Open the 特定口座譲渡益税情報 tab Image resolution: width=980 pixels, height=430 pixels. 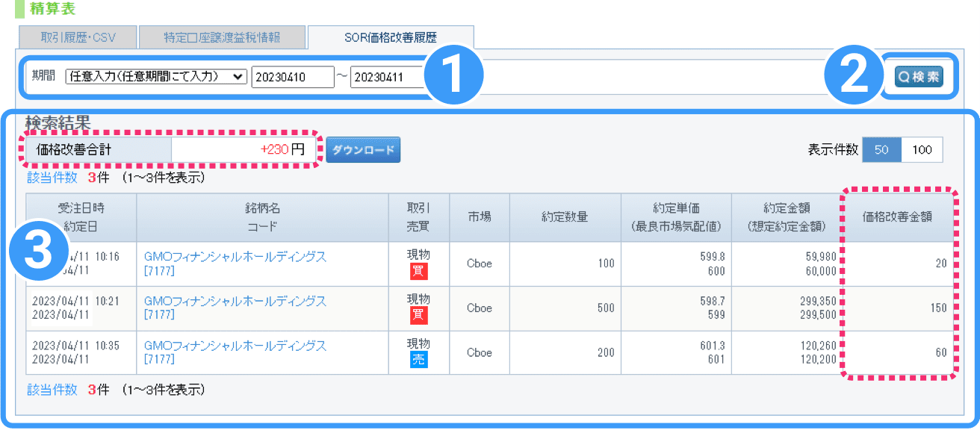point(221,37)
